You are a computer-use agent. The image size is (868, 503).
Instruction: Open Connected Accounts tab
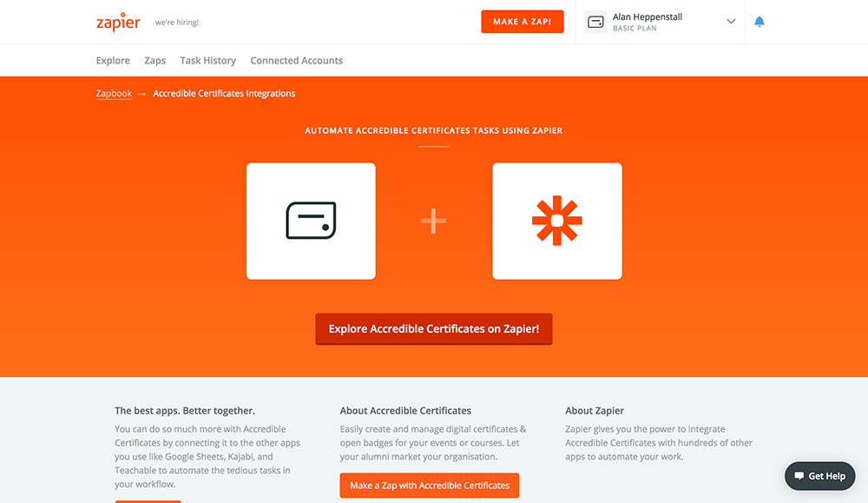[296, 61]
